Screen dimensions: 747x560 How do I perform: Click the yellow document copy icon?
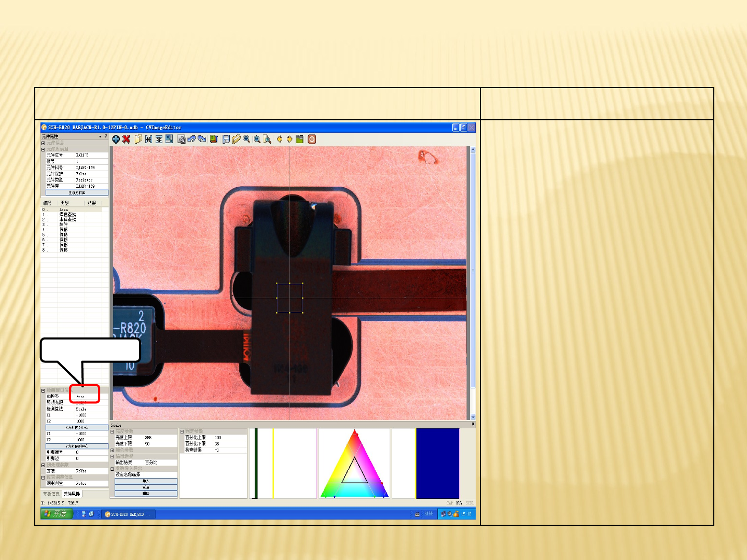click(139, 139)
